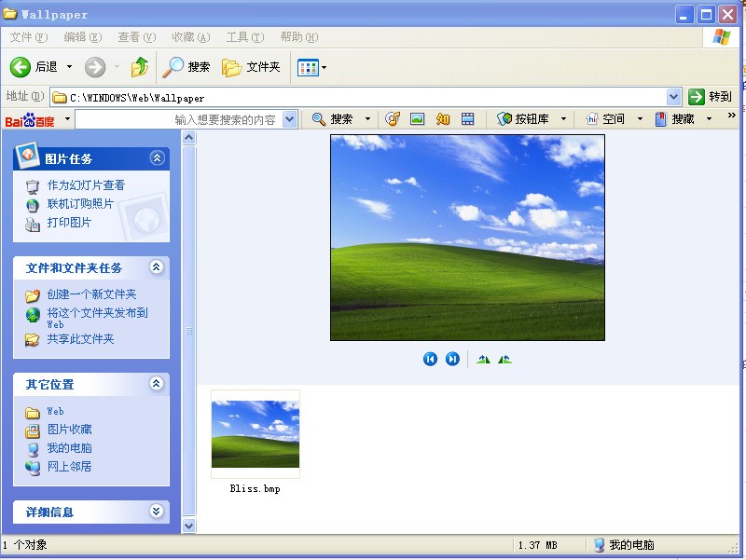The width and height of the screenshot is (746, 560).
Task: Open the 查看(V) menu
Action: point(136,37)
